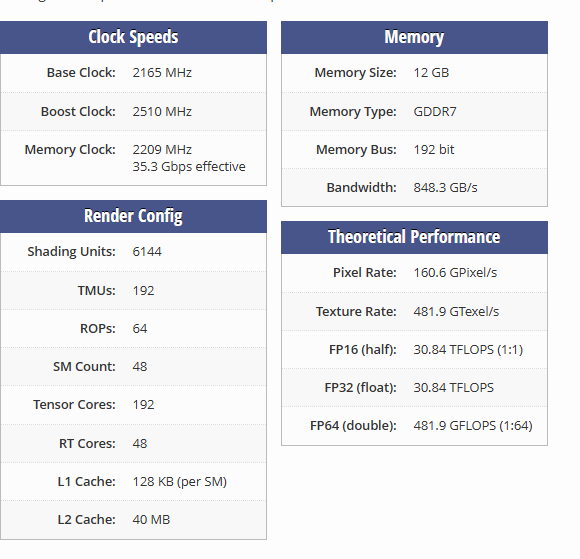Viewport: 580px width, 559px height.
Task: Click the Memory Size 12 GB value
Action: (431, 73)
